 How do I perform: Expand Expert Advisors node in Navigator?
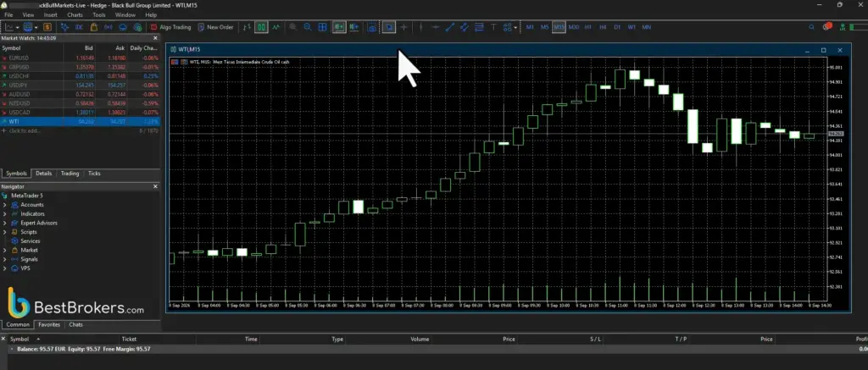[4, 224]
